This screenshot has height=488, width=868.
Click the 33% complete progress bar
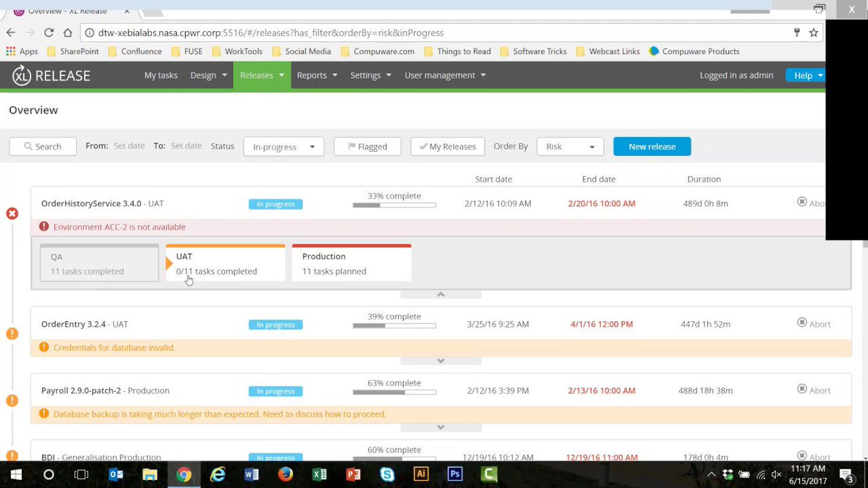[x=393, y=205]
